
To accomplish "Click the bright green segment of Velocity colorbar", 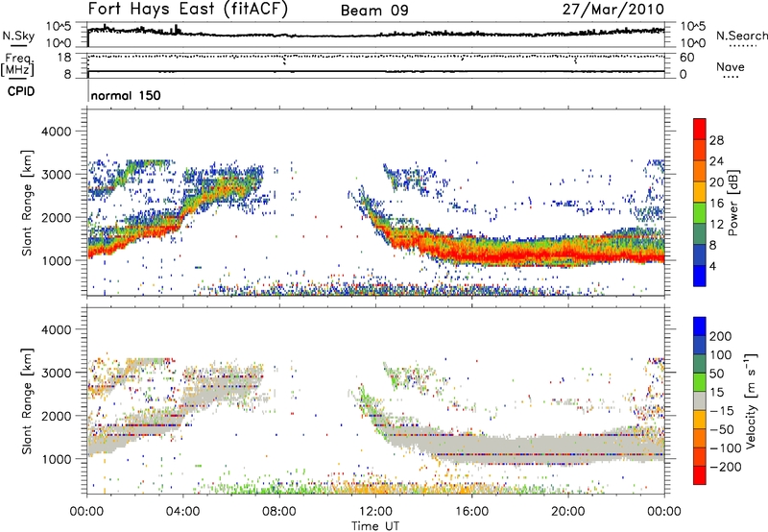I will coord(700,382).
